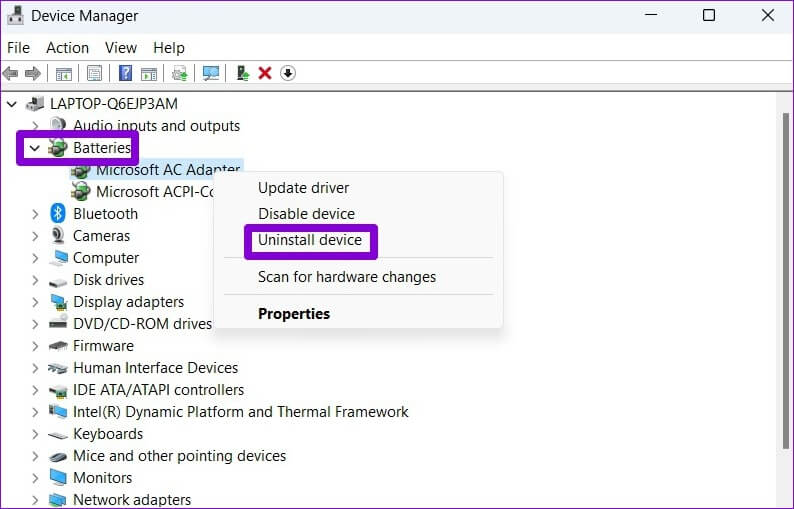Click the vertical scrollbar thumb
The width and height of the screenshot is (794, 509).
[785, 280]
